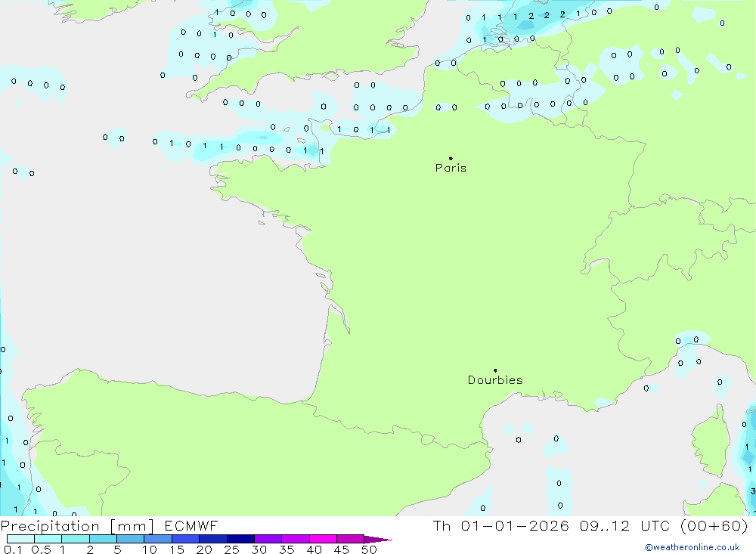756x554 pixels.
Task: Pick the 2–5 mm legend color swatch
Action: click(103, 539)
